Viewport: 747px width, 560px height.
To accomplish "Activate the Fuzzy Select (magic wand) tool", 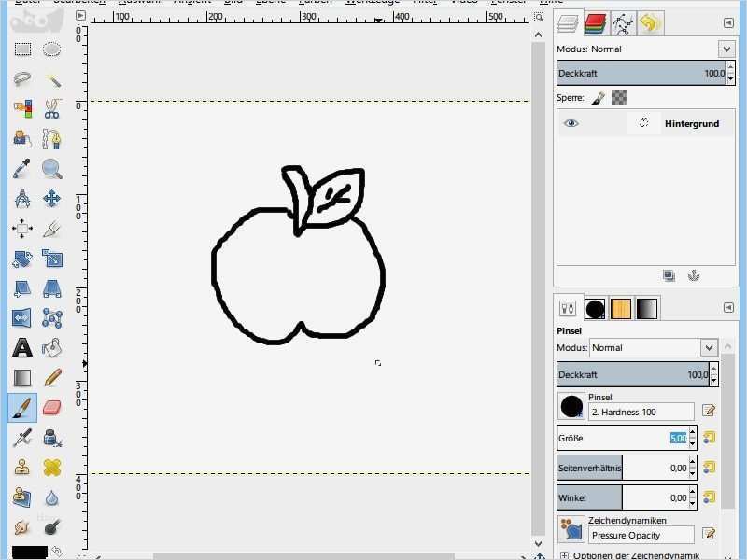I will click(53, 79).
